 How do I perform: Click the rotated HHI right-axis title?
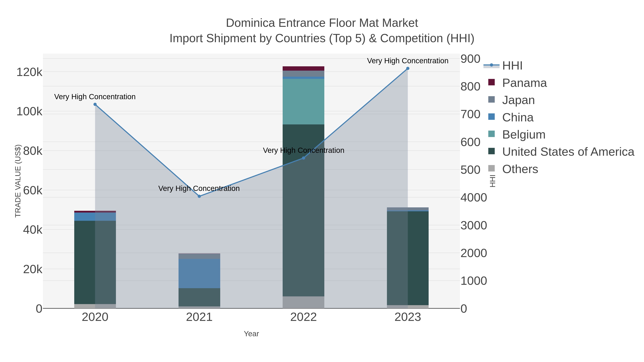coord(492,181)
